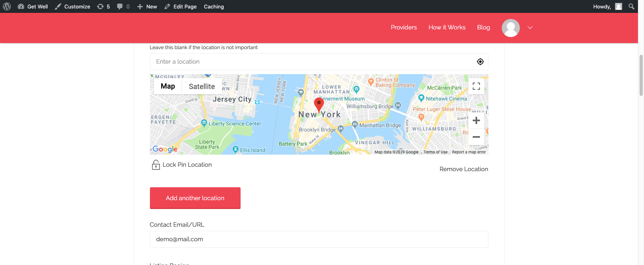Click Nitehawk Cinema map marker
Viewport: 644px width, 265px height.
pos(421,97)
